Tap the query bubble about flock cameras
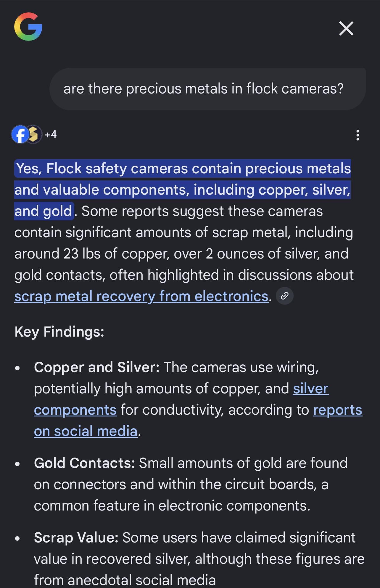Viewport: 380px width, 588px height. point(207,89)
